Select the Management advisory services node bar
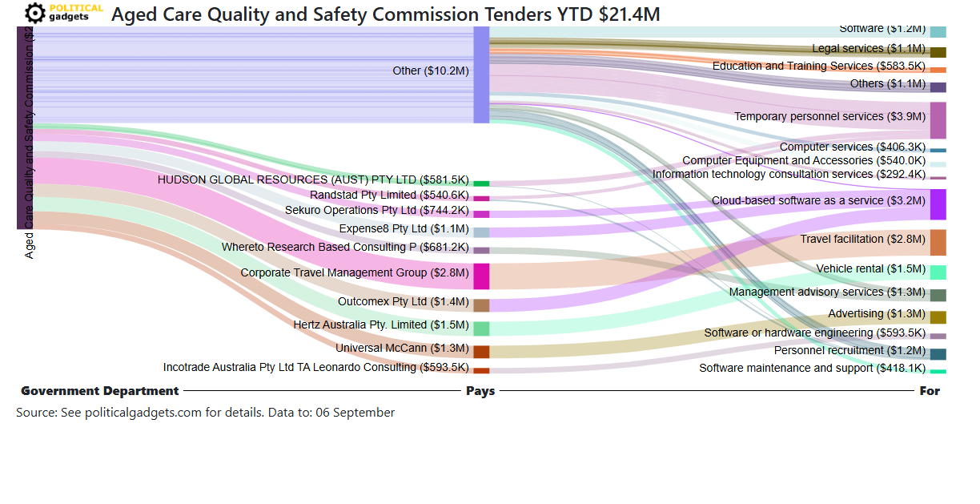 tap(938, 296)
